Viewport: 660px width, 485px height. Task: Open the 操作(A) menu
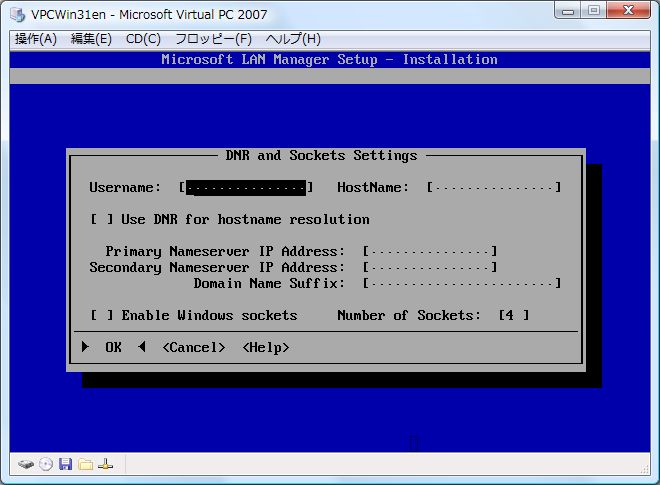[x=36, y=39]
